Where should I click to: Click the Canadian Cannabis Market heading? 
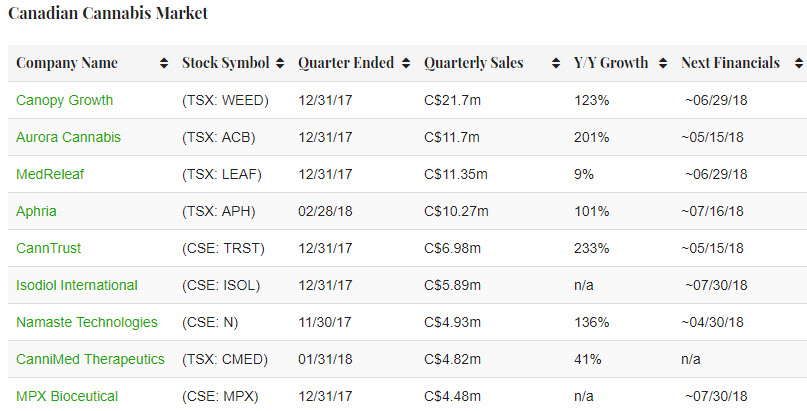(x=108, y=15)
